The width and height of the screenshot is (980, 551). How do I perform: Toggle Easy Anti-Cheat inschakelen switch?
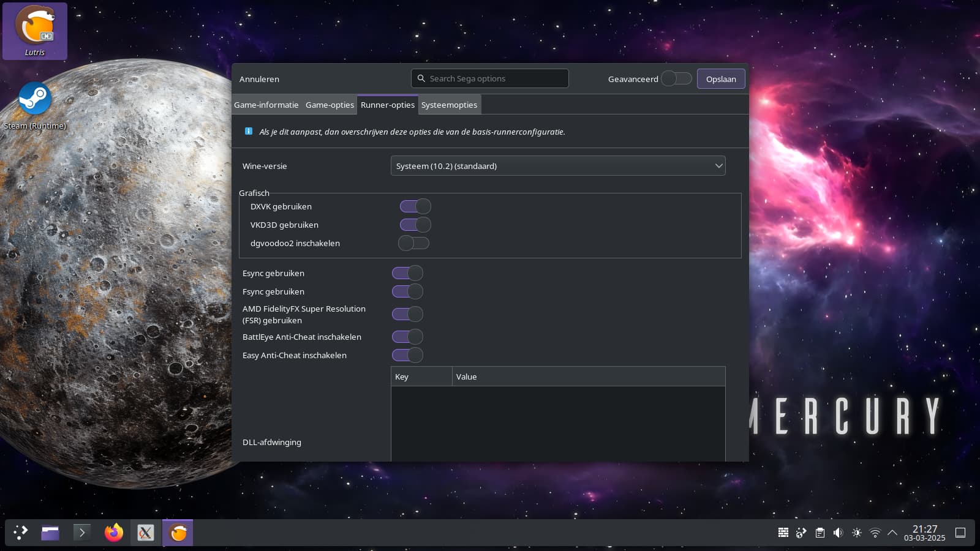[x=407, y=355]
